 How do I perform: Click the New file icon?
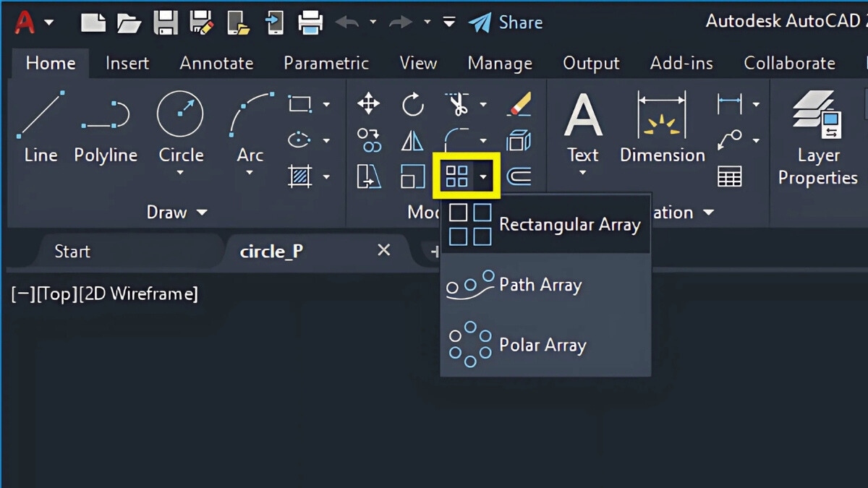(x=93, y=22)
